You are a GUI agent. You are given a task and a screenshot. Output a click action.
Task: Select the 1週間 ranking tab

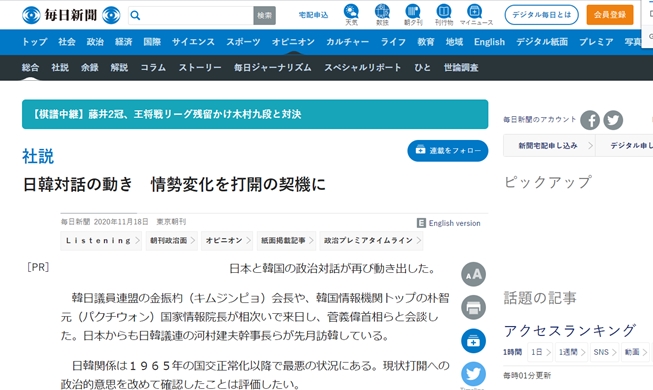pyautogui.click(x=571, y=352)
